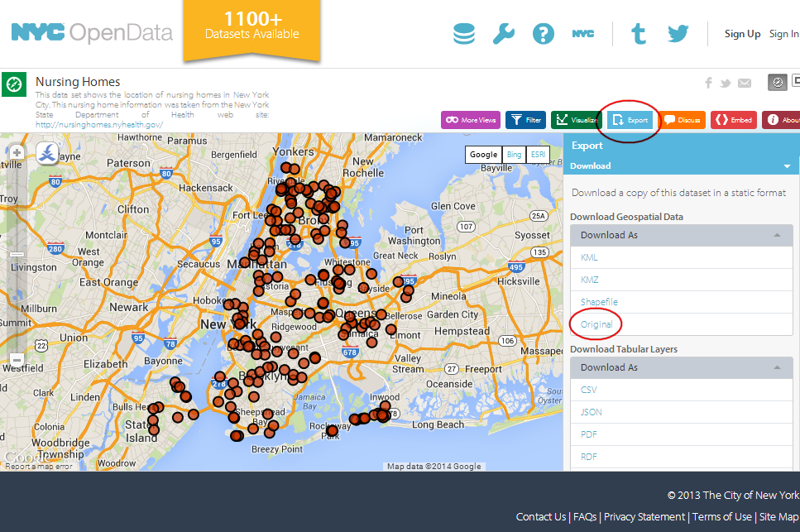Click the map home locator icon
Viewport: 800px width, 532px height.
tap(47, 153)
